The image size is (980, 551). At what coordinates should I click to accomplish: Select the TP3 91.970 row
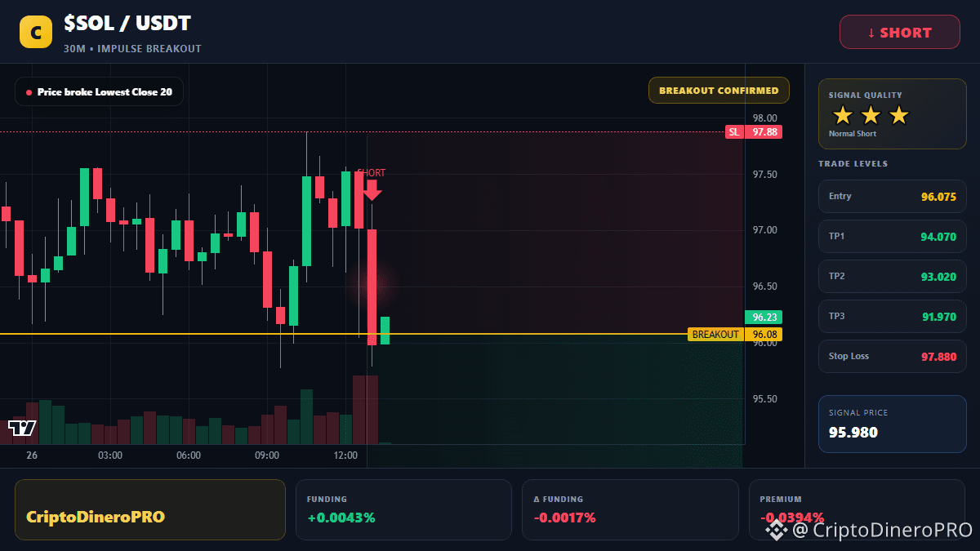click(x=893, y=317)
